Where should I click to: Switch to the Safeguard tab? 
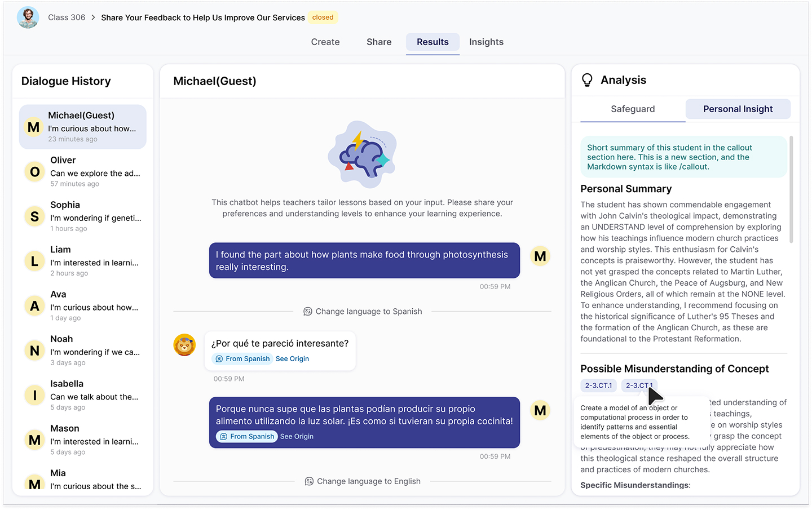tap(633, 109)
